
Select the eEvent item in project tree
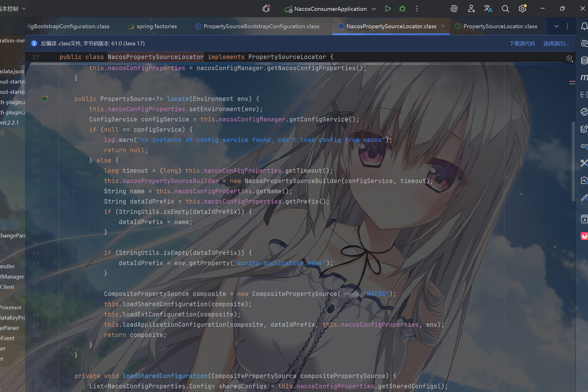pyautogui.click(x=7, y=338)
